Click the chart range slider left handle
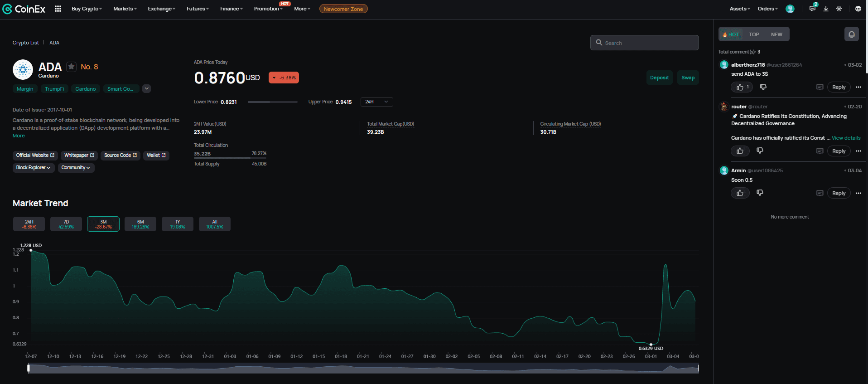 pyautogui.click(x=29, y=369)
